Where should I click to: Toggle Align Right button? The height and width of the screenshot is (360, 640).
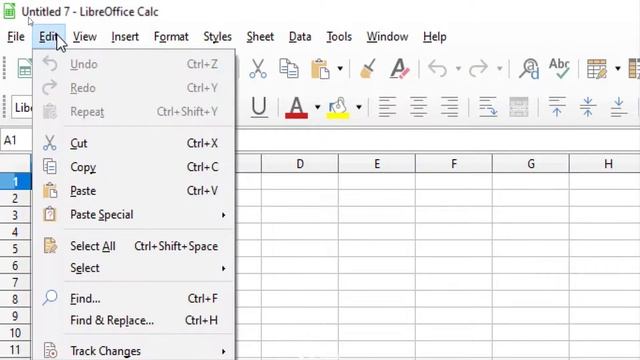[449, 107]
